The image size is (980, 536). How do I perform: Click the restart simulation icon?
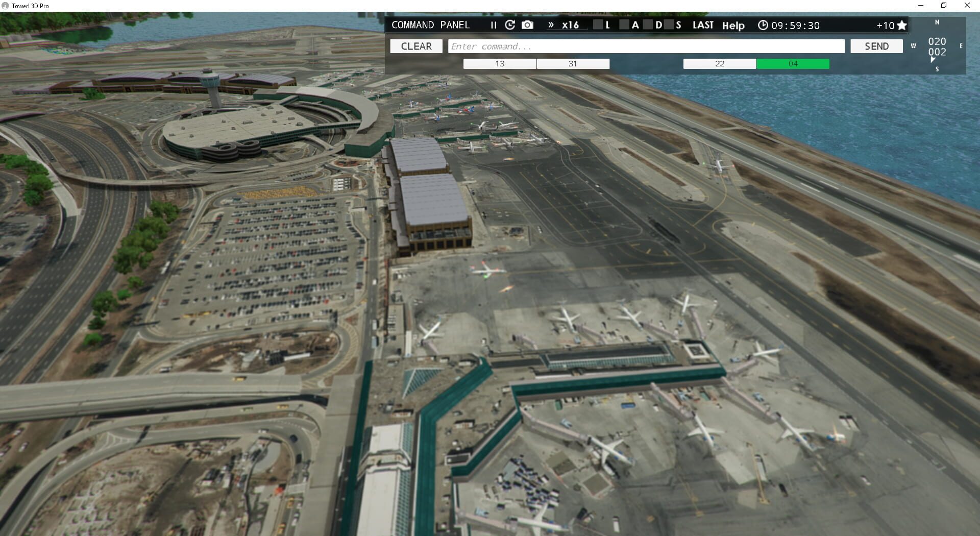point(510,25)
